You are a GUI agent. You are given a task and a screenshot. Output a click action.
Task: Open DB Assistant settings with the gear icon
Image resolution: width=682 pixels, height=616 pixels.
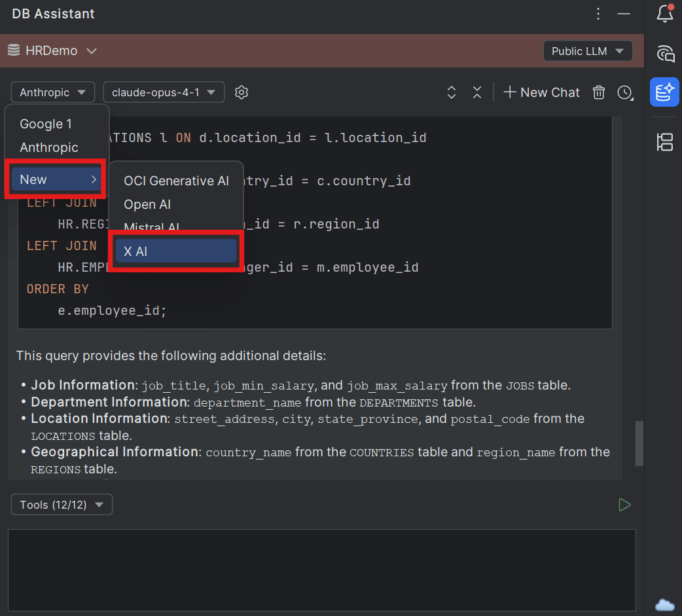(242, 92)
